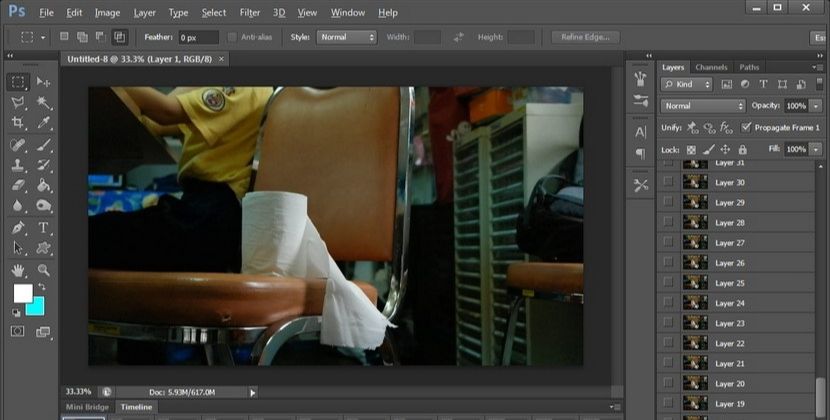Lock image pixels with brush icon
The height and width of the screenshot is (420, 830).
pyautogui.click(x=709, y=150)
